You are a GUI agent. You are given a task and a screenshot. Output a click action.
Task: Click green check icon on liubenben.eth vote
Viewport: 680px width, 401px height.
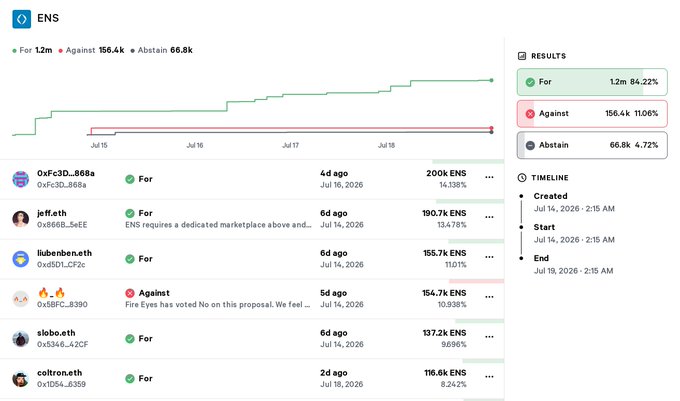pyautogui.click(x=130, y=259)
